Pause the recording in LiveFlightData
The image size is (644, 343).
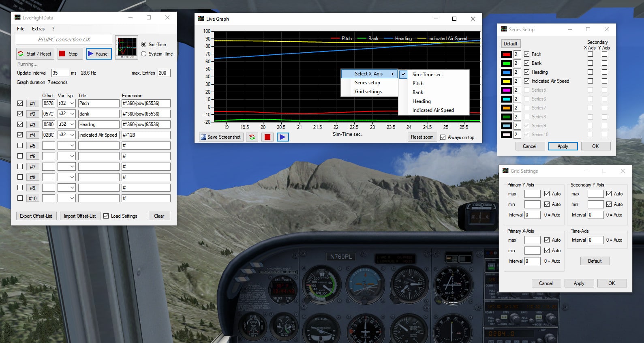pos(98,54)
